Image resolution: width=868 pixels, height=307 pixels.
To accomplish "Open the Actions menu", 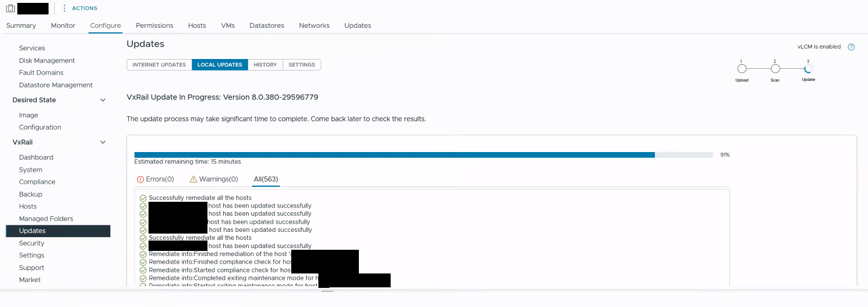I will (80, 8).
